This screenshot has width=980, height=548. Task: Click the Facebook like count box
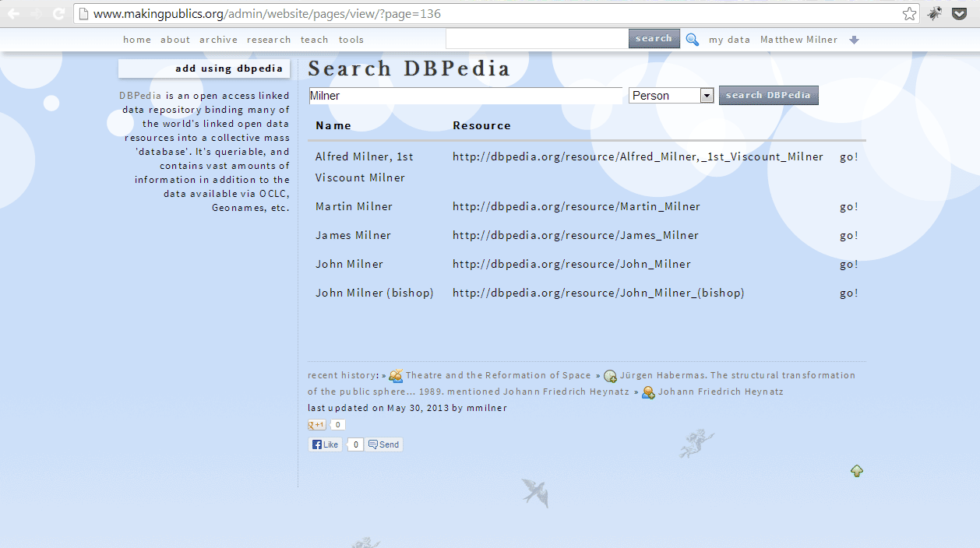pyautogui.click(x=355, y=445)
